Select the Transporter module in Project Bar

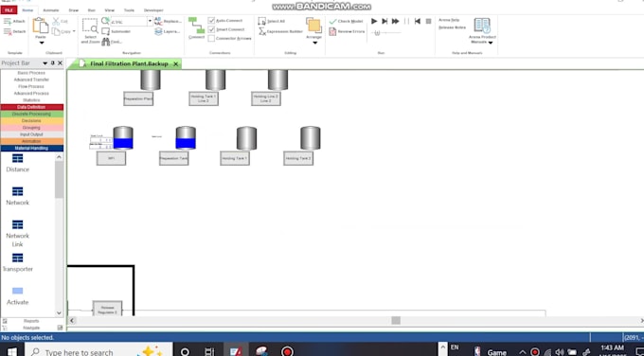18,262
